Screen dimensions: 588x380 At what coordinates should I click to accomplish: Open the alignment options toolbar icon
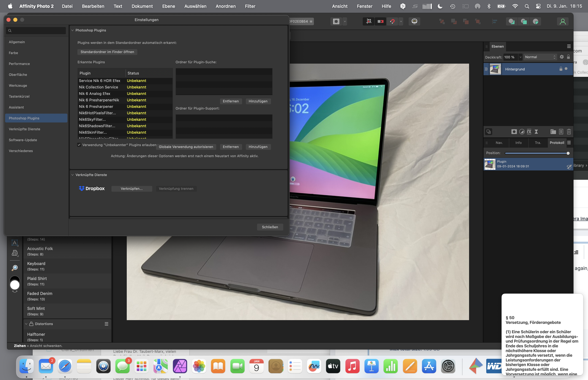[494, 21]
